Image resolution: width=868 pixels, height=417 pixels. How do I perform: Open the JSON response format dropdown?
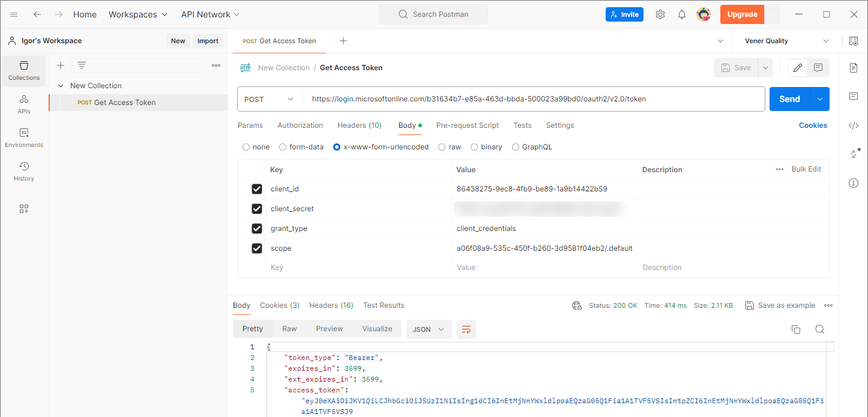pos(429,329)
